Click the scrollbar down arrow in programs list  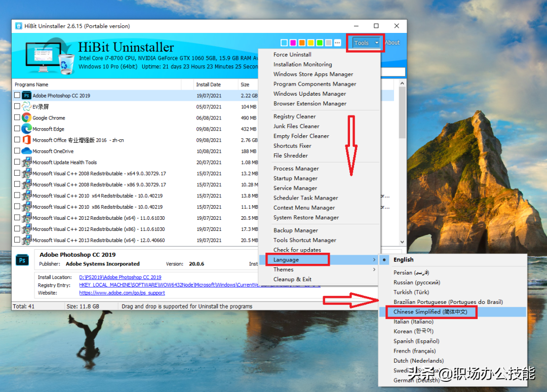pyautogui.click(x=402, y=242)
